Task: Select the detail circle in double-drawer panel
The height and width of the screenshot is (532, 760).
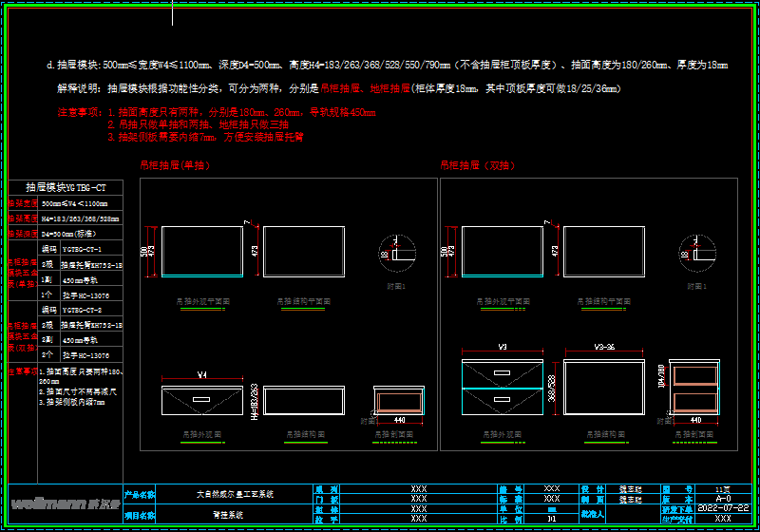Action: (696, 252)
